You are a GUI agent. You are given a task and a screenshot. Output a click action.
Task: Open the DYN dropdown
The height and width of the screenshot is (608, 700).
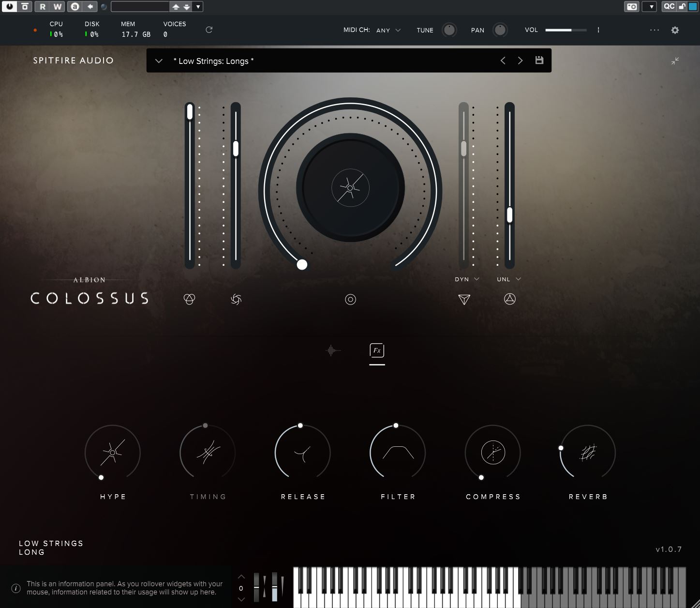(x=467, y=279)
